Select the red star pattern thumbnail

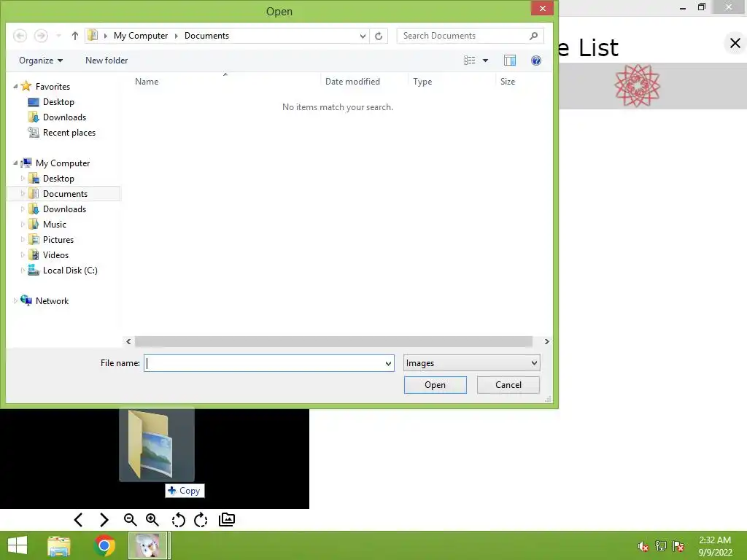point(637,86)
